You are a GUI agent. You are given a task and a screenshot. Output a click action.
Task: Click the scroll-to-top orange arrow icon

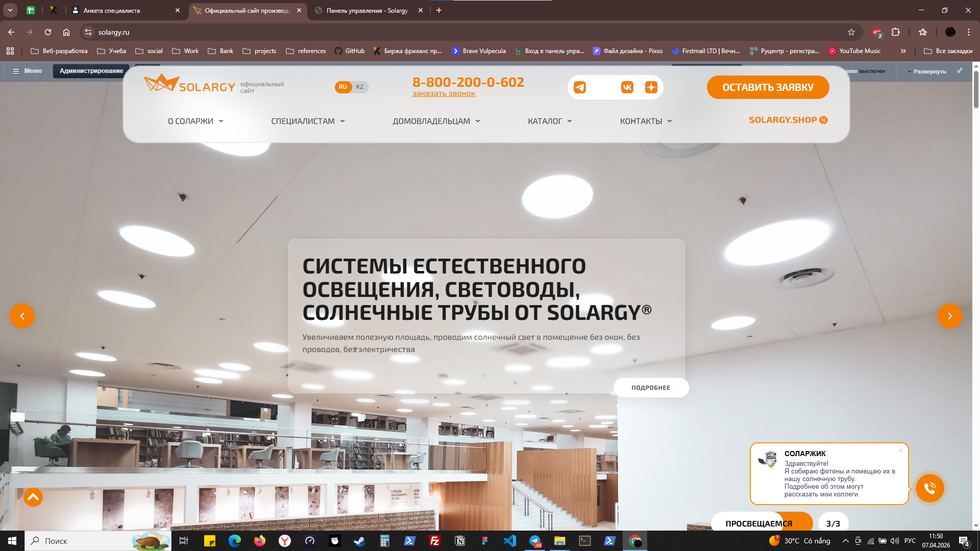click(x=33, y=497)
